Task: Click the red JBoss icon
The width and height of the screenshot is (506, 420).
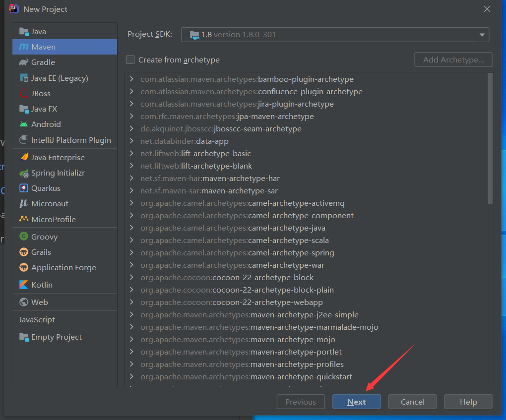Action: pyautogui.click(x=24, y=93)
